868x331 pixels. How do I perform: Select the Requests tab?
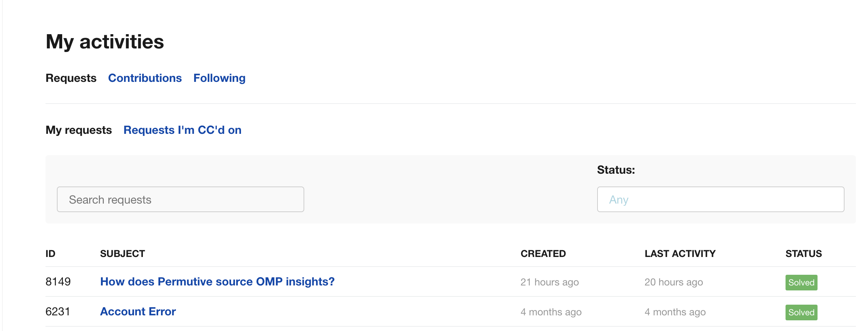71,78
